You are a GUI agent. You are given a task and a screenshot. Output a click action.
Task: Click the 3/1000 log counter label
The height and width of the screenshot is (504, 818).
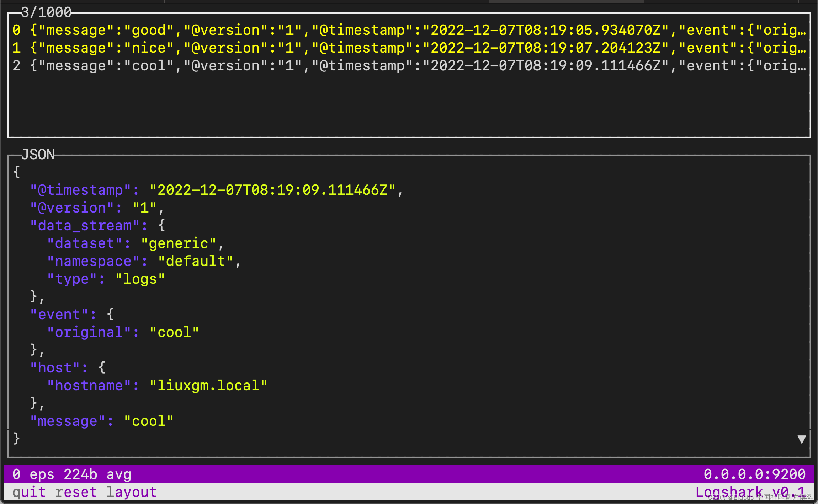tap(46, 12)
